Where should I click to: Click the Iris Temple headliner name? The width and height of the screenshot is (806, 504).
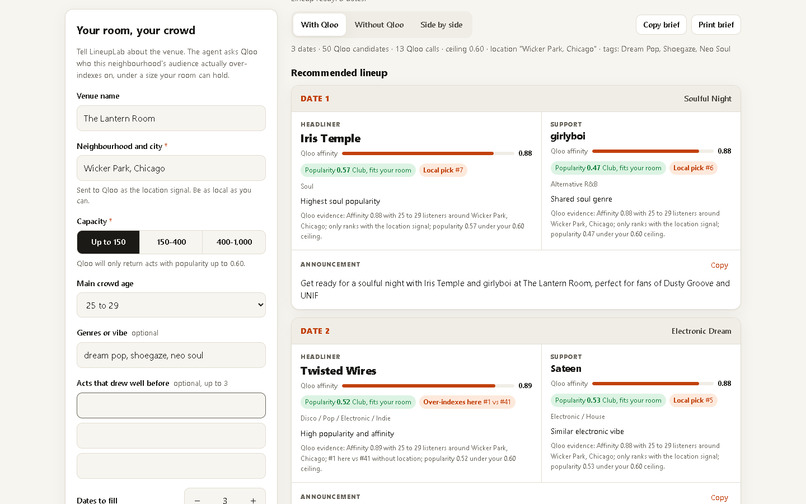point(331,138)
